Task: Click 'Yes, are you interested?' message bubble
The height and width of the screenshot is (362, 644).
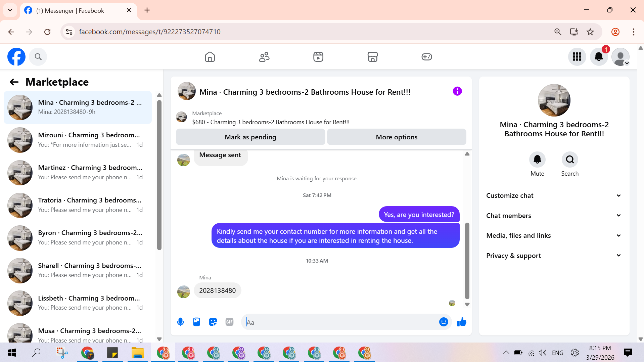Action: pyautogui.click(x=419, y=215)
